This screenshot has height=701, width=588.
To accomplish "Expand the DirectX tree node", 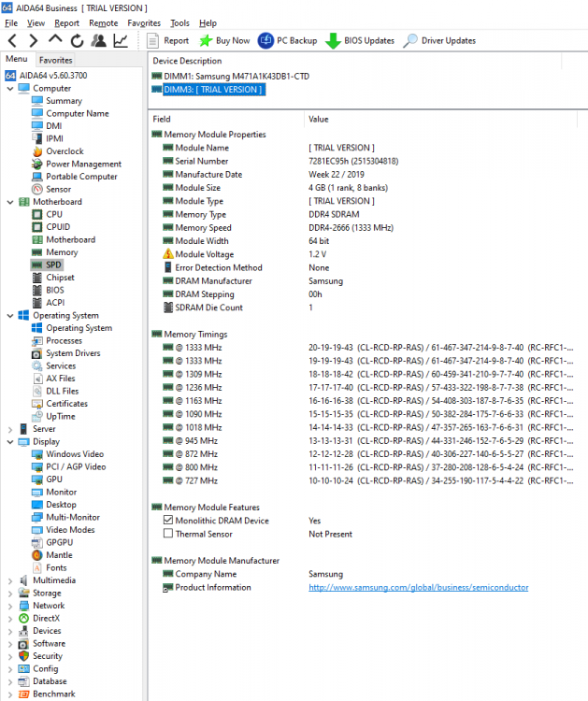I will [10, 619].
